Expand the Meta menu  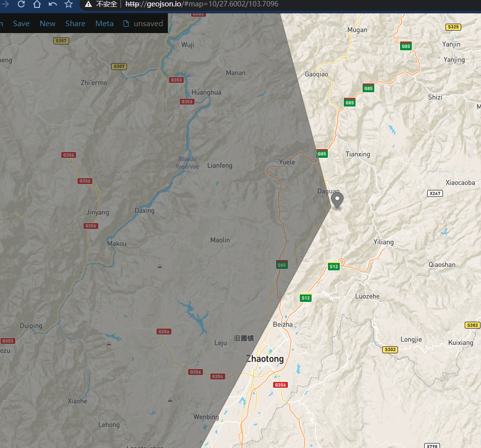(104, 24)
